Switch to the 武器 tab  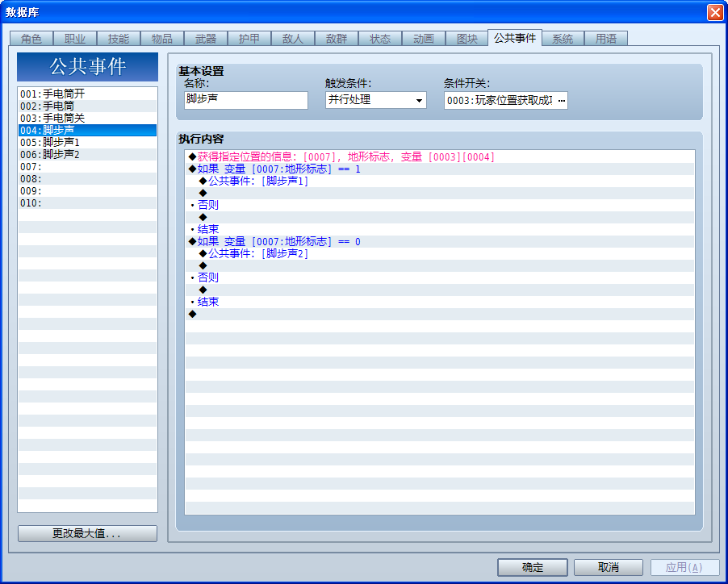point(206,39)
